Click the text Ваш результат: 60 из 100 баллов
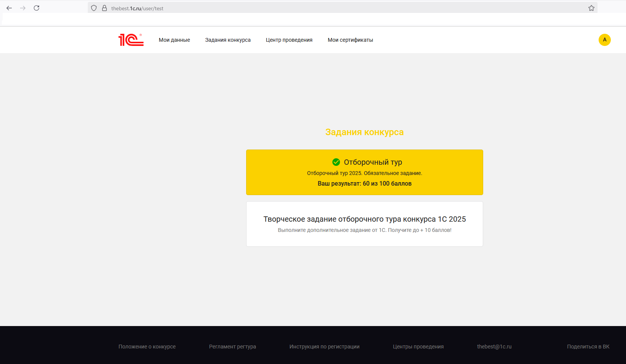626x364 pixels. coord(365,184)
